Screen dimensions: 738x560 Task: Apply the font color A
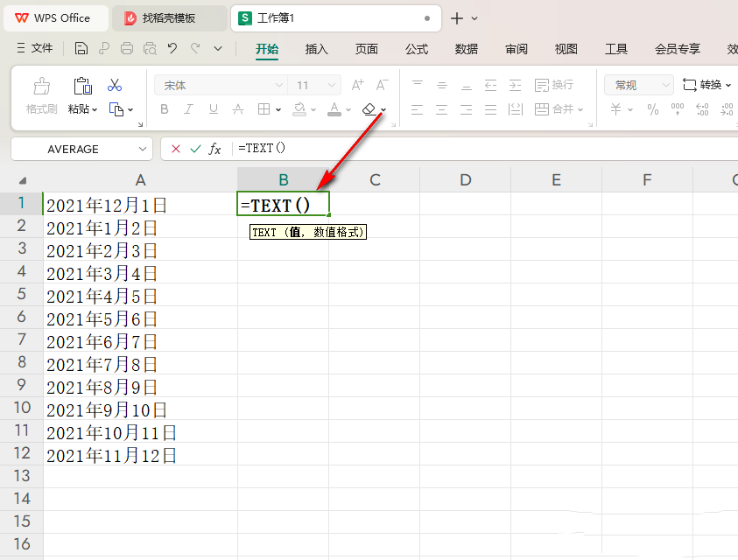point(334,109)
